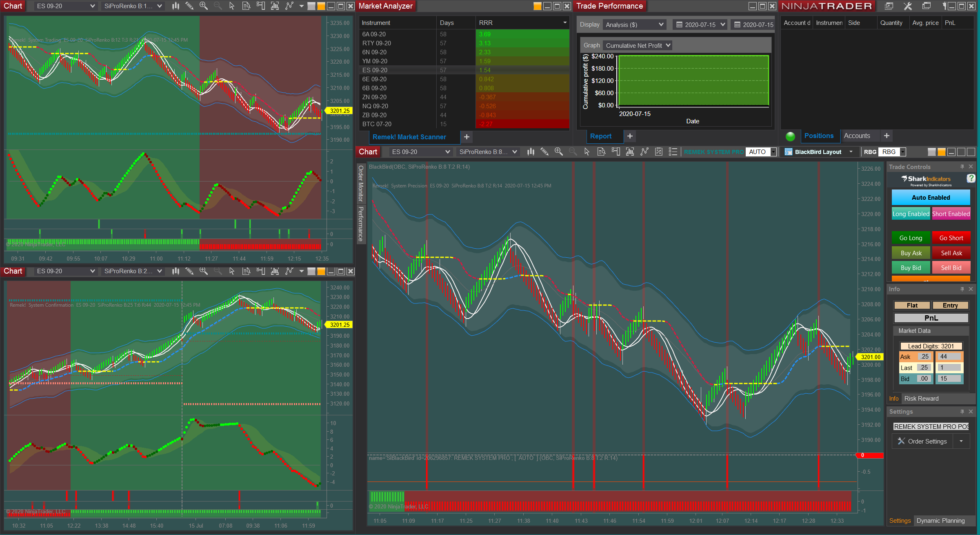980x535 pixels.
Task: Open Chart Trader icon in main chart toolbar
Action: [x=616, y=152]
